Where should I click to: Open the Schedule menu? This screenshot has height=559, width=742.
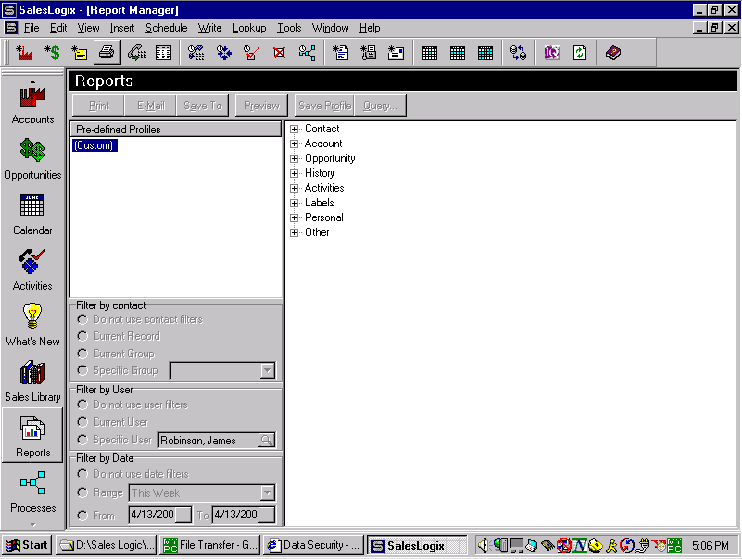coord(166,28)
